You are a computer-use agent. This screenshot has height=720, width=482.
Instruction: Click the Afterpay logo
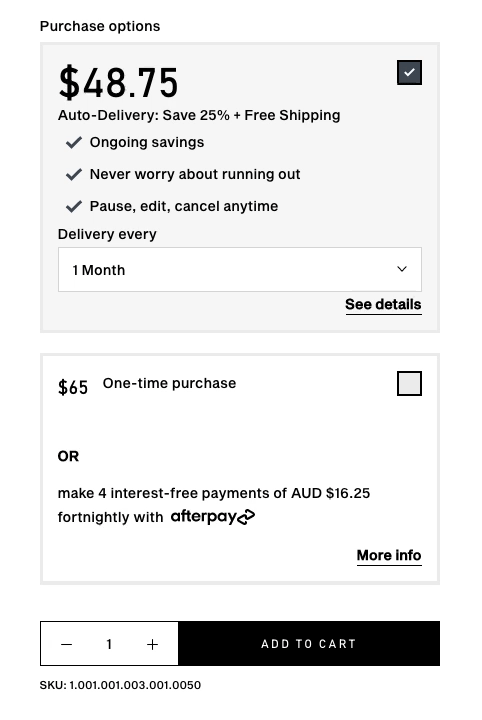coord(213,517)
